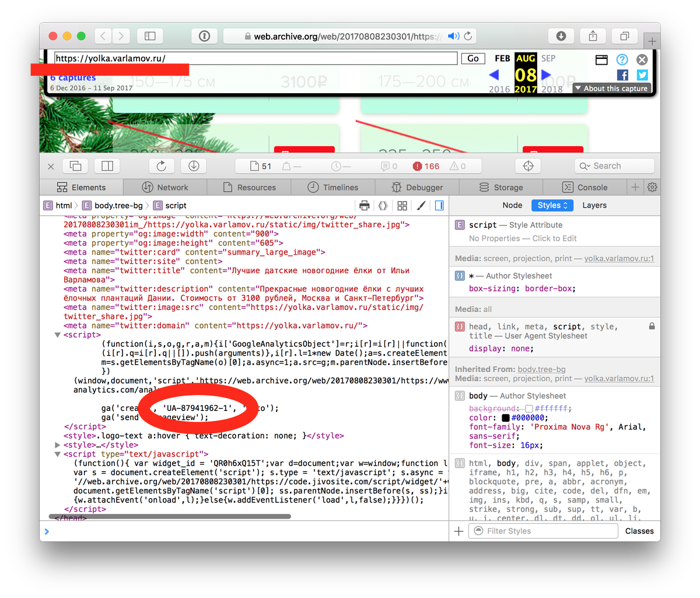Show all tabs overview button
Image resolution: width=700 pixels, height=598 pixels.
pyautogui.click(x=624, y=36)
